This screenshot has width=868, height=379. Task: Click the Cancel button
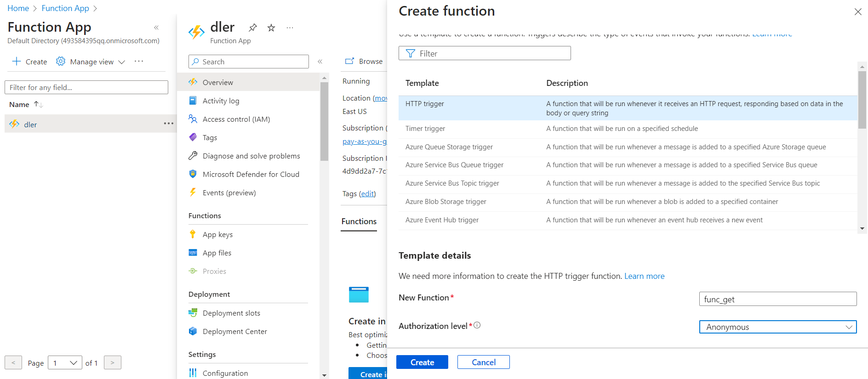click(484, 362)
